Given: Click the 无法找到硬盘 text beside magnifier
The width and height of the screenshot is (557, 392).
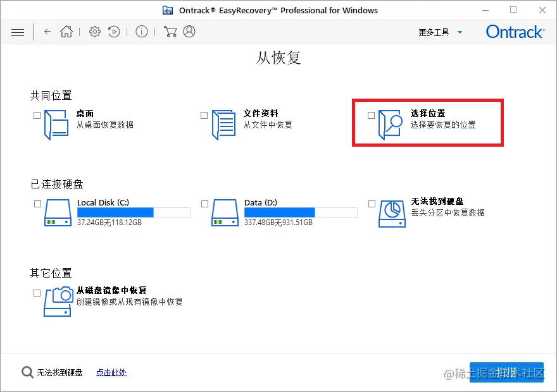Looking at the screenshot, I should [59, 372].
